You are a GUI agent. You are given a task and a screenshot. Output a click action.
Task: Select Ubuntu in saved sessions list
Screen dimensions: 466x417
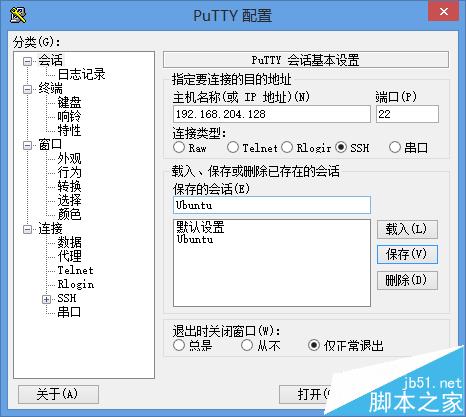(195, 239)
